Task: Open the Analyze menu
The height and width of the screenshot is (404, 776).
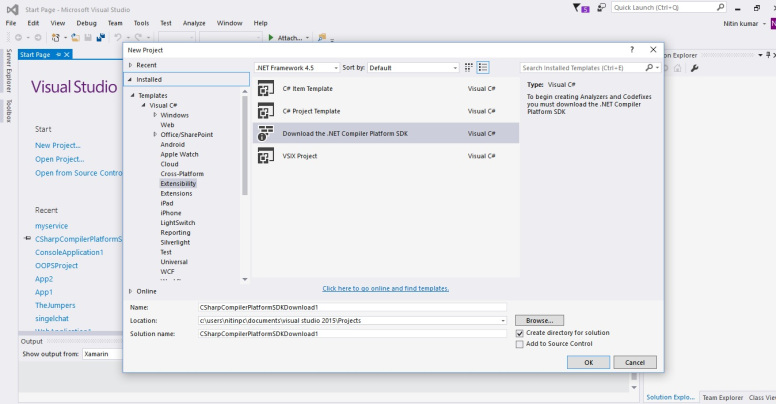Action: coord(194,23)
